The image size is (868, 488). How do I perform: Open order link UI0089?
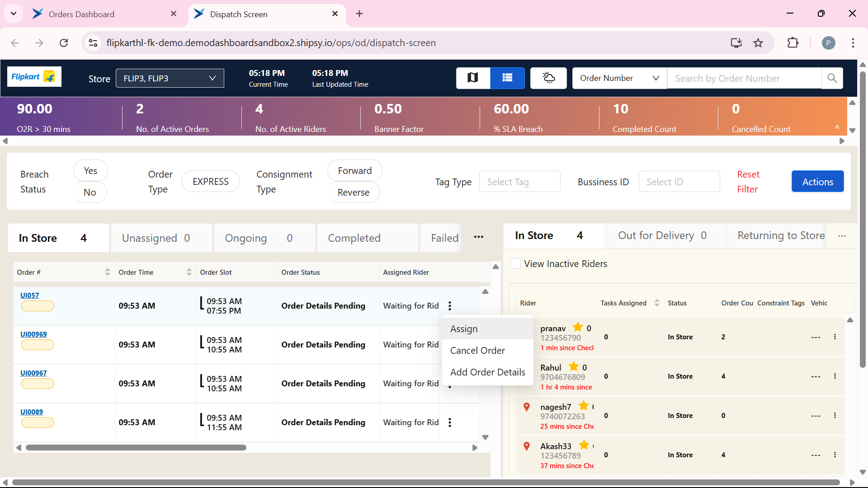(32, 412)
